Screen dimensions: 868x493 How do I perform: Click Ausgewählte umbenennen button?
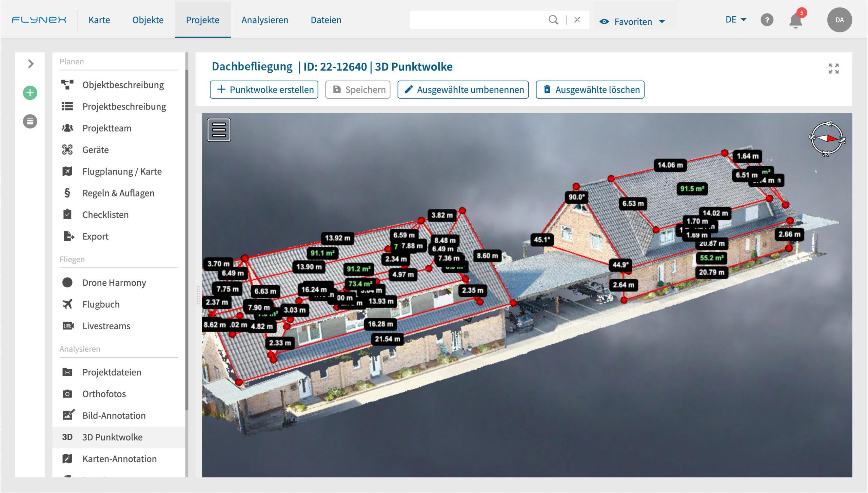coord(463,89)
